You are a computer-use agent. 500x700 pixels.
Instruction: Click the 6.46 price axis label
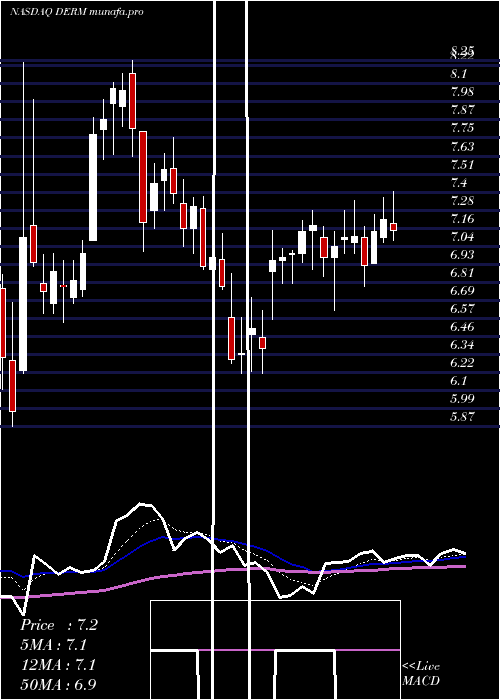pos(462,327)
